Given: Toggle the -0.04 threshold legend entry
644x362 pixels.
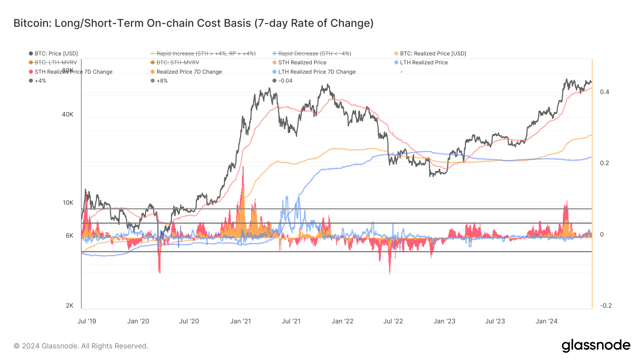Looking at the screenshot, I should 285,81.
